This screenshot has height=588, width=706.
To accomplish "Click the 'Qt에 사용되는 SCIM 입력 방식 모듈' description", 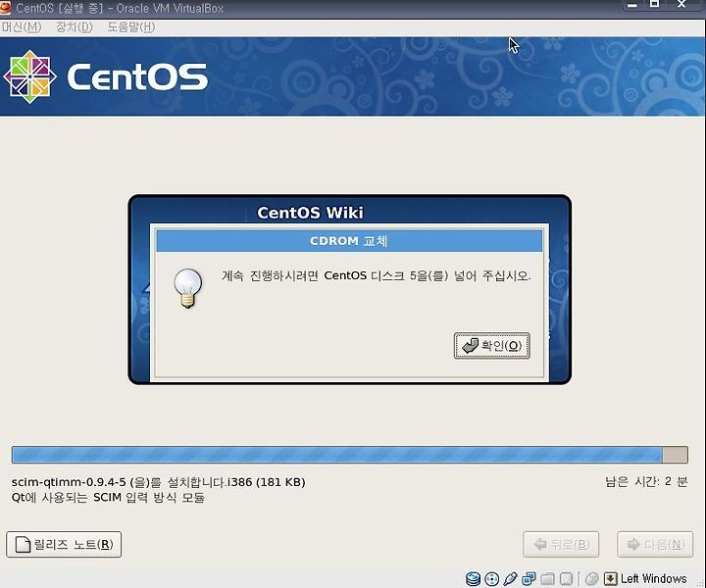I will (108, 497).
